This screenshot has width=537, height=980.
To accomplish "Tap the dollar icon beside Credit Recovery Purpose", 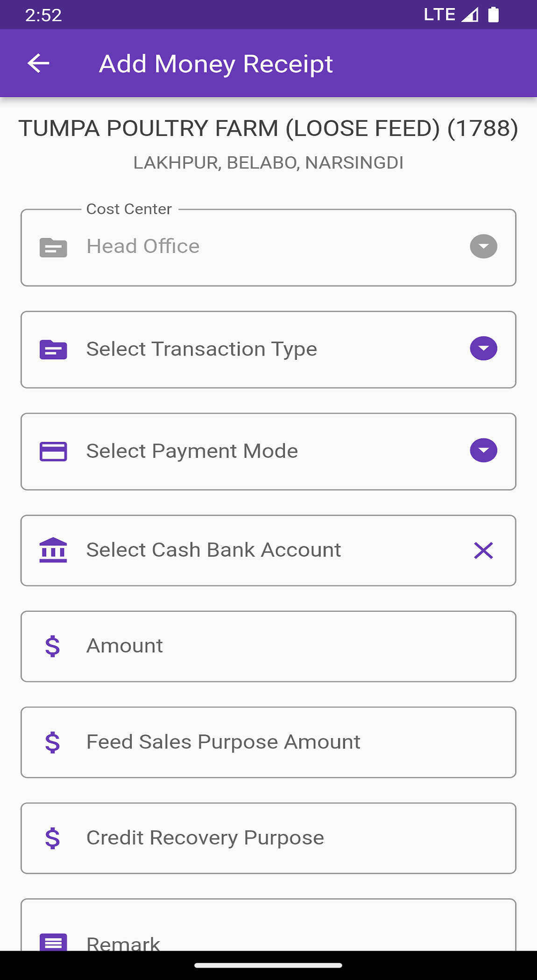I will click(x=53, y=838).
